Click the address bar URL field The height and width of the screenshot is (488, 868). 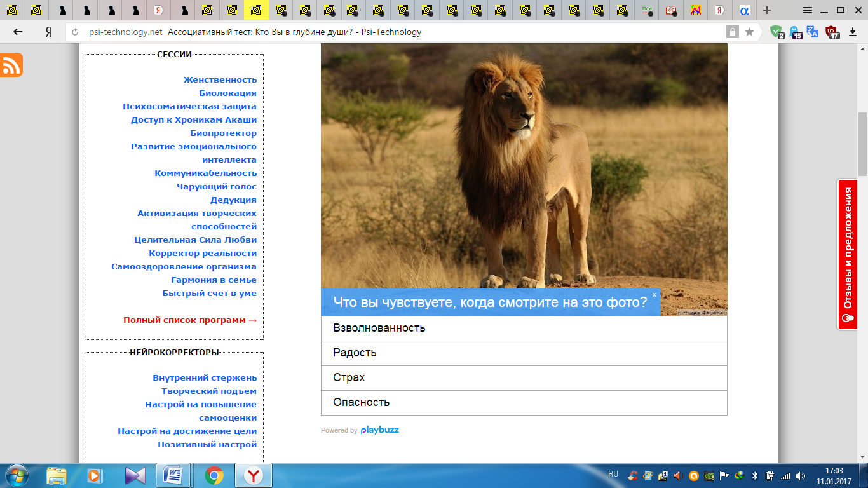394,32
